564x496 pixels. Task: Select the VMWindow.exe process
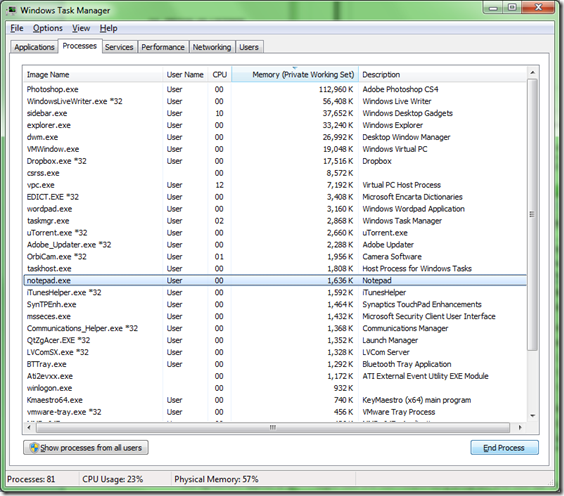pyautogui.click(x=275, y=149)
